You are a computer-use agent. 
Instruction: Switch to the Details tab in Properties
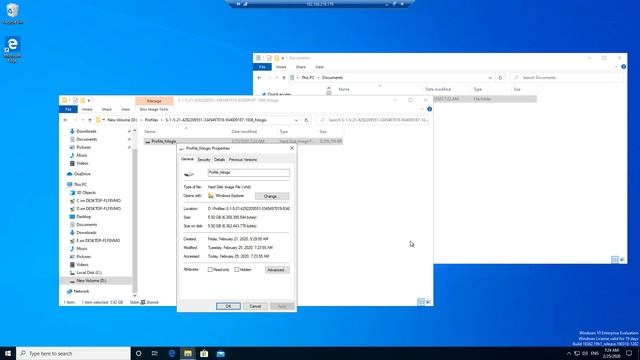tap(220, 160)
